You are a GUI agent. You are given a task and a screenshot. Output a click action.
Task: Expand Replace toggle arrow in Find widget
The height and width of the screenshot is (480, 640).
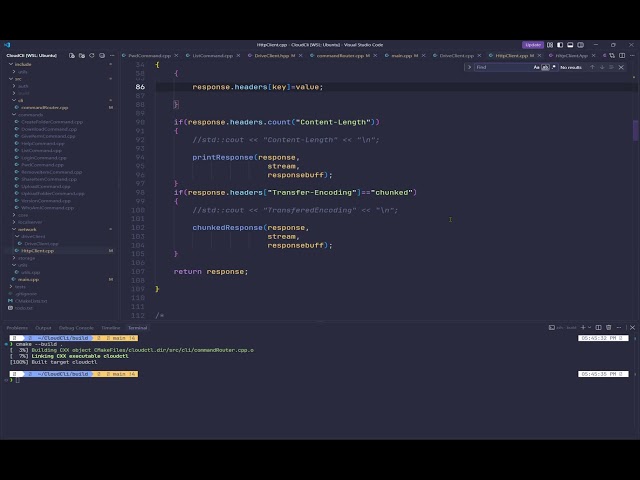(x=469, y=67)
